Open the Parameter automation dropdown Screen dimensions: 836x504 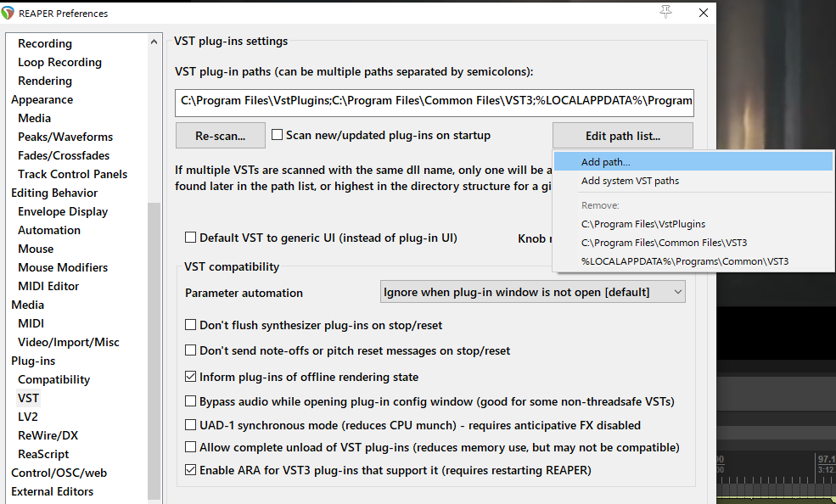533,292
